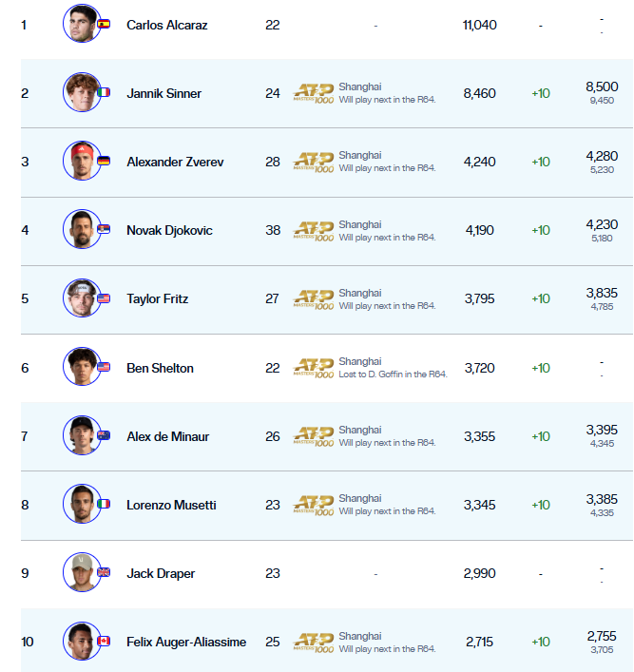Image resolution: width=634 pixels, height=672 pixels.
Task: Click the ATP Masters 1000 logo in Zverev's row
Action: coord(314,162)
